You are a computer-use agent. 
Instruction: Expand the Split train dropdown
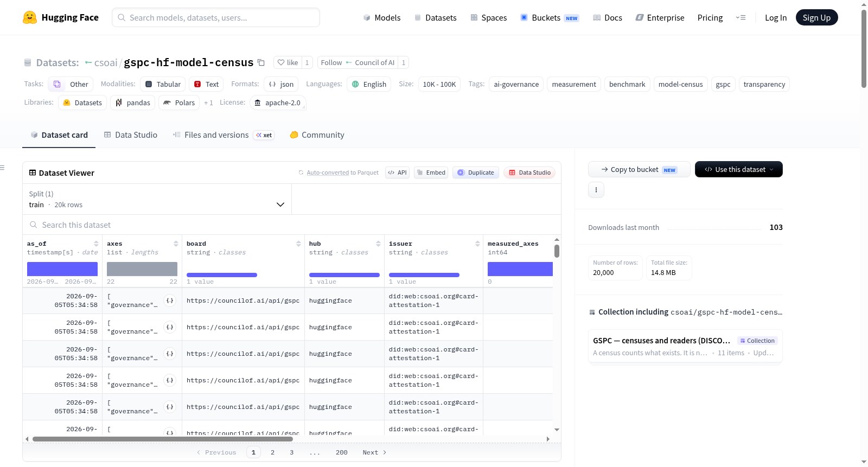(x=157, y=199)
